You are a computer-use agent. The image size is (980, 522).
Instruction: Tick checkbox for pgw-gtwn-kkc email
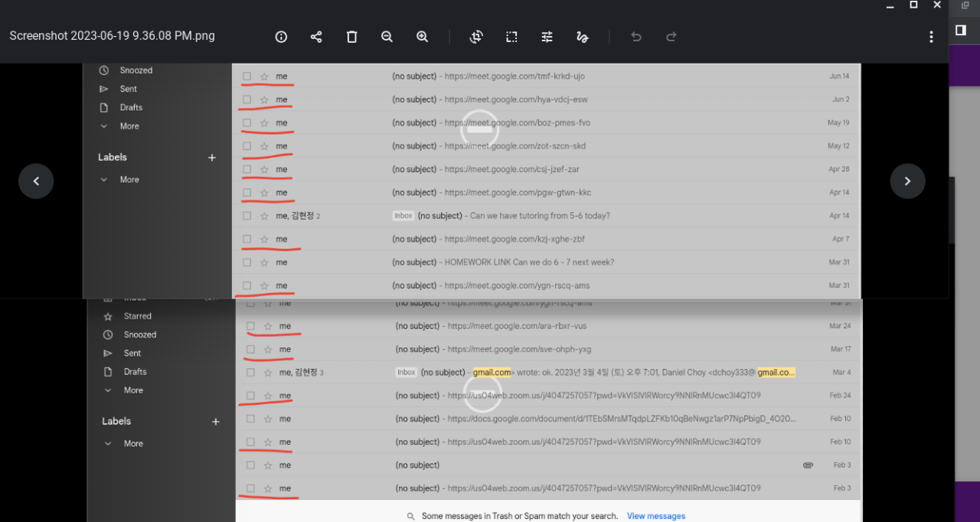pos(247,192)
